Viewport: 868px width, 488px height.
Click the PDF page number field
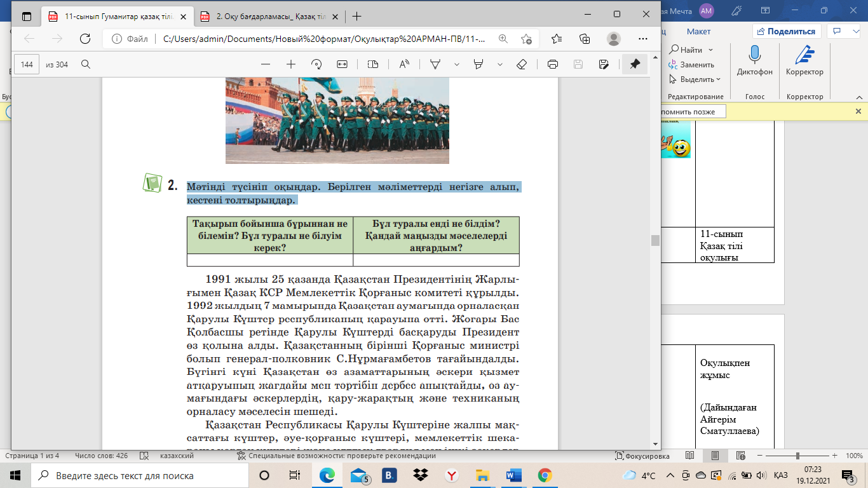tap(27, 64)
